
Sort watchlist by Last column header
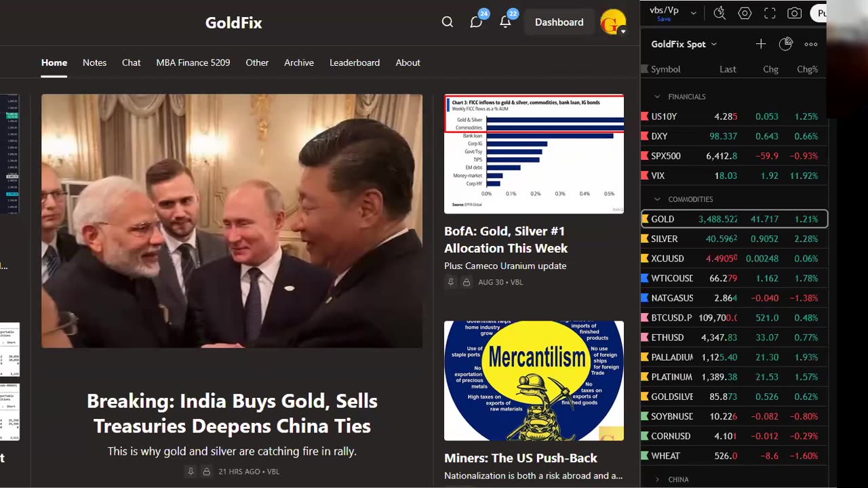point(728,69)
